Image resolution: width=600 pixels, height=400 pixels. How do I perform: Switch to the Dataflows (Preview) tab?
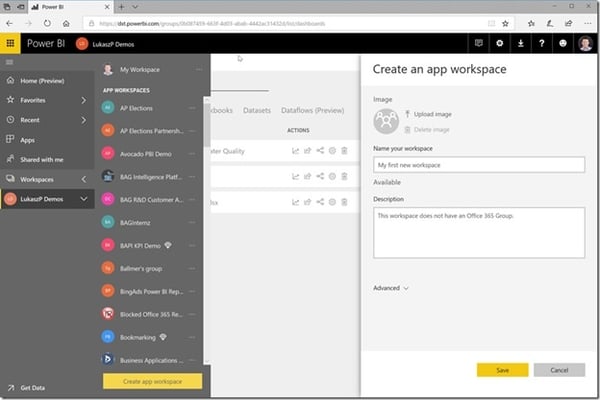[312, 110]
